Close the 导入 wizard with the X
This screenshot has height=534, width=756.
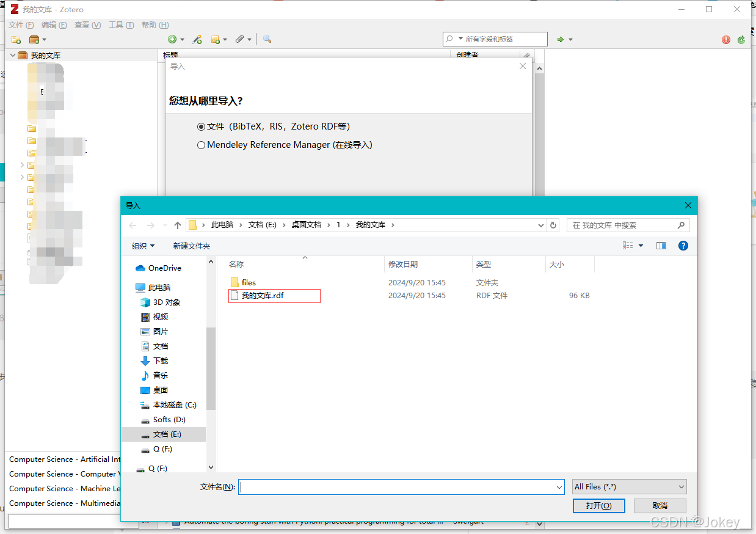coord(523,66)
